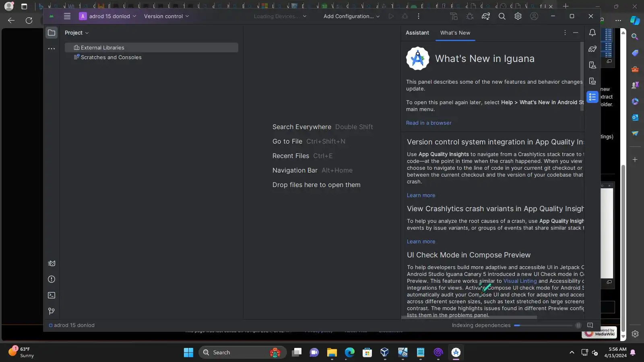Open the Version control dropdown

coord(167,16)
